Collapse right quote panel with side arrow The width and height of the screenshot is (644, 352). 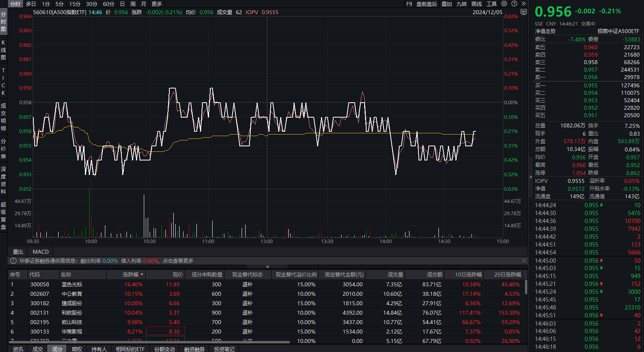pyautogui.click(x=531, y=177)
